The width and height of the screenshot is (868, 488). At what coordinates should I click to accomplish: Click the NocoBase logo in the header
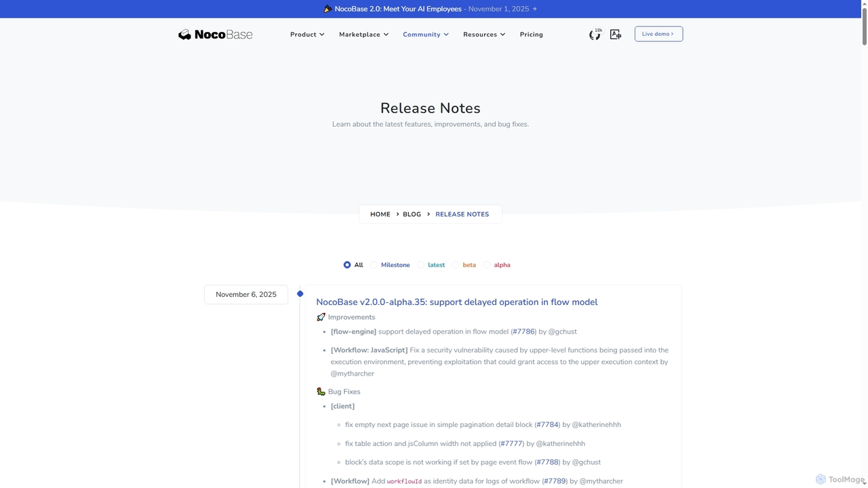(x=215, y=35)
